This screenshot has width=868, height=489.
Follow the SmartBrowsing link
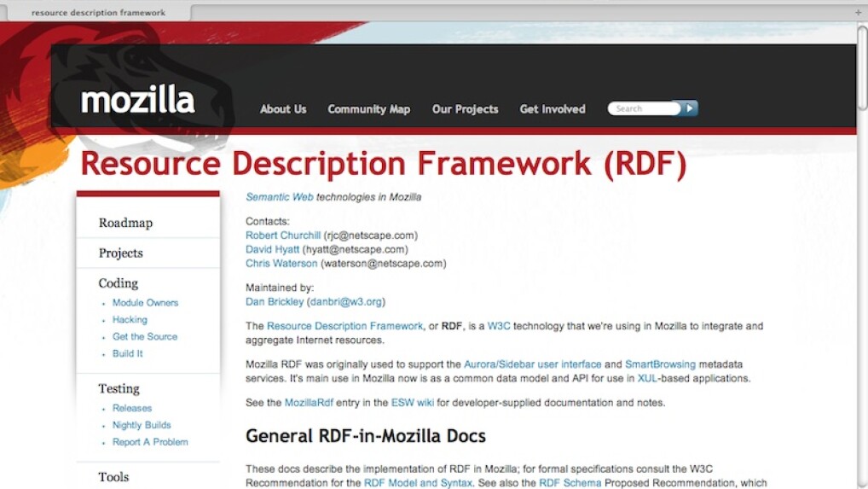pos(660,364)
